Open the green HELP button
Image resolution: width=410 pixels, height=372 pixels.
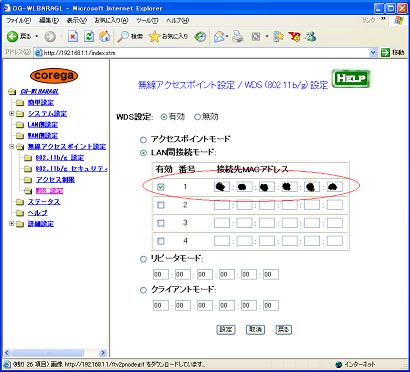pos(351,79)
